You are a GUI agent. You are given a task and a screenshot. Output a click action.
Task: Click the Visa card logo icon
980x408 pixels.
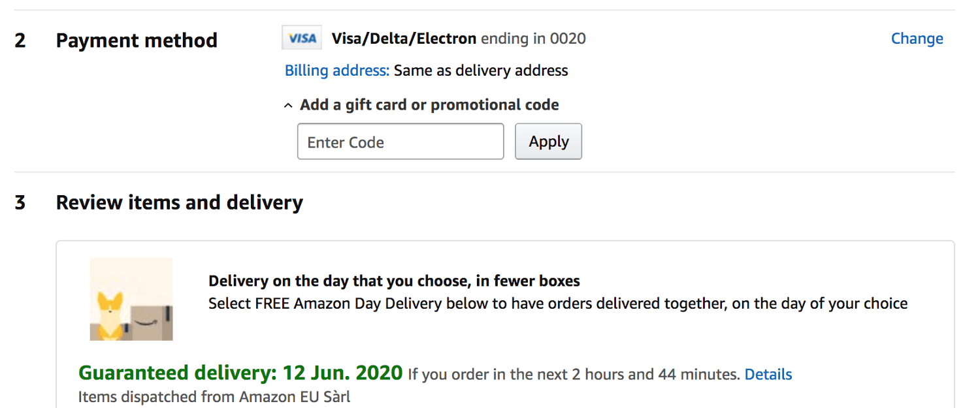coord(302,39)
